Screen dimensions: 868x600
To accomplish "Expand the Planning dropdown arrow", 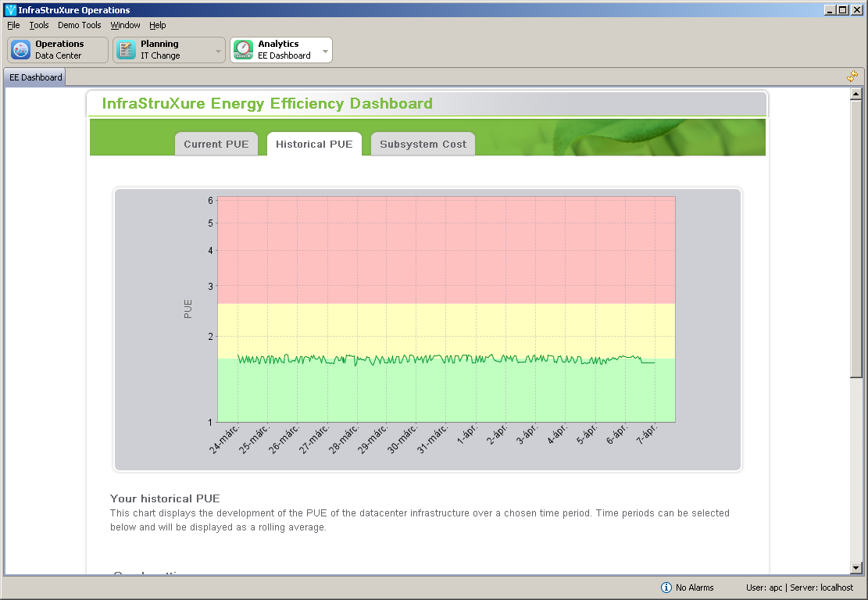I will coord(218,52).
